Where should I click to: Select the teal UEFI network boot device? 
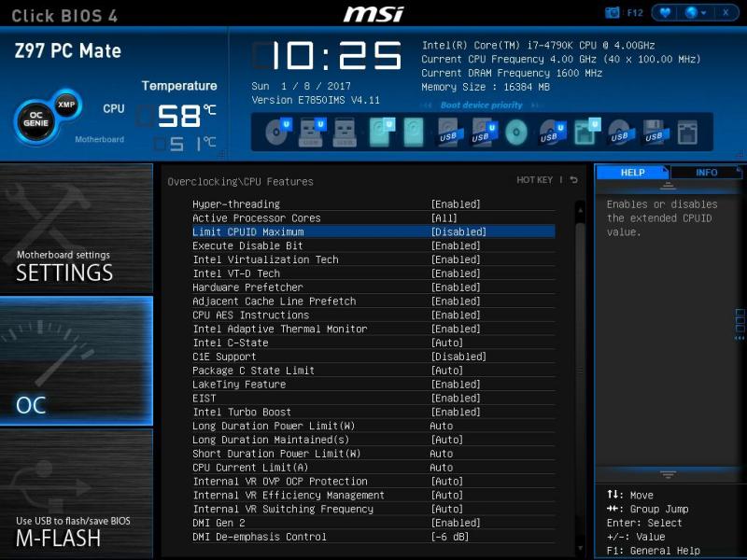click(x=586, y=132)
